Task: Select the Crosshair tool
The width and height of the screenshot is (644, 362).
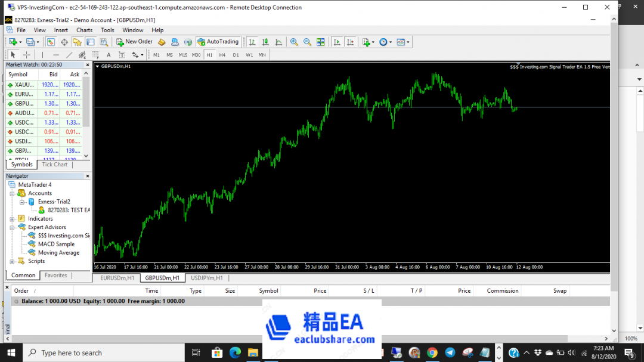Action: click(x=27, y=55)
